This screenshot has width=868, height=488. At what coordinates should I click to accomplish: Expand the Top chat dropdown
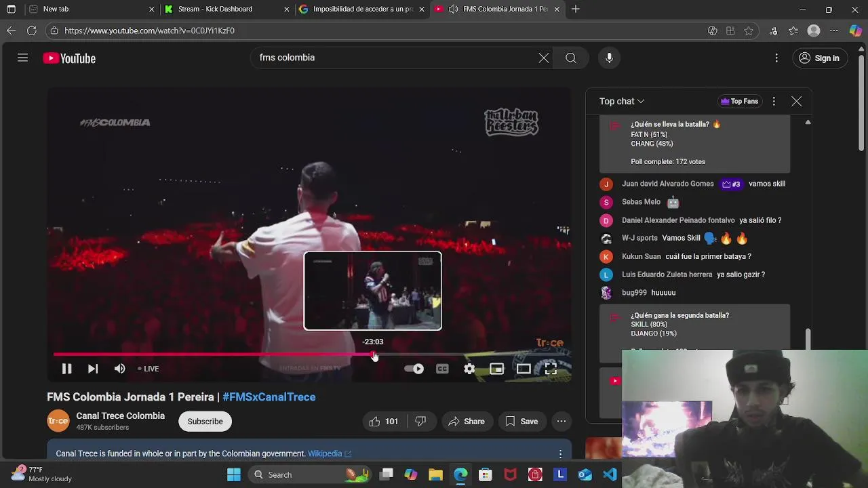pyautogui.click(x=622, y=102)
